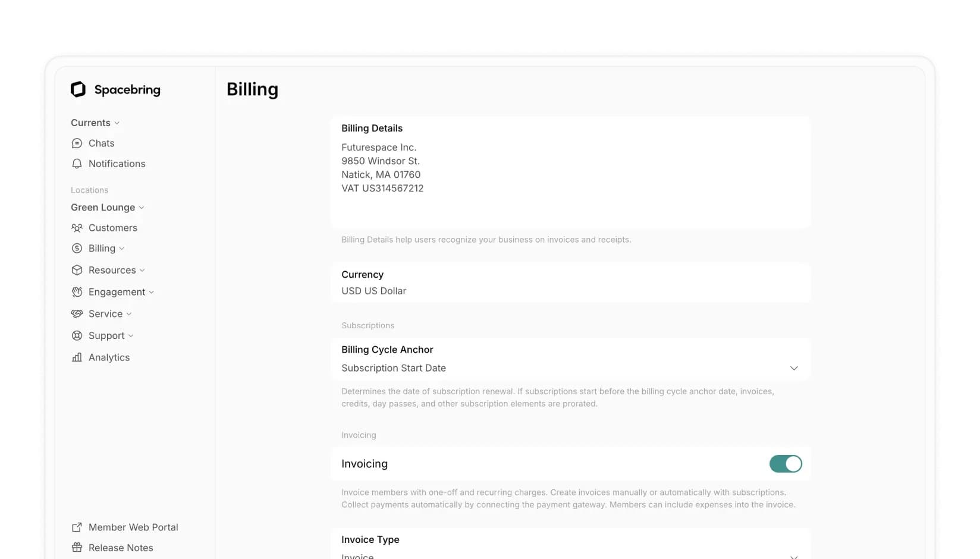The image size is (980, 559).
Task: Click the Billing dollar icon
Action: tap(77, 248)
